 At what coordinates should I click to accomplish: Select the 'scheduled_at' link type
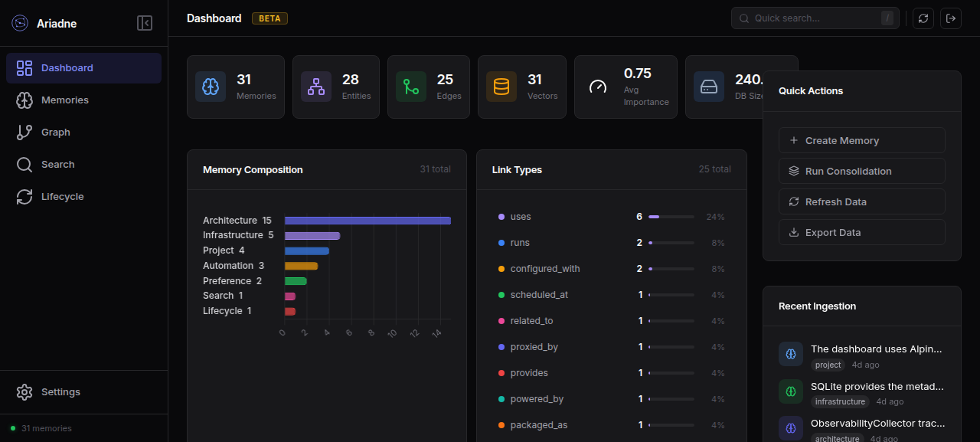611,295
